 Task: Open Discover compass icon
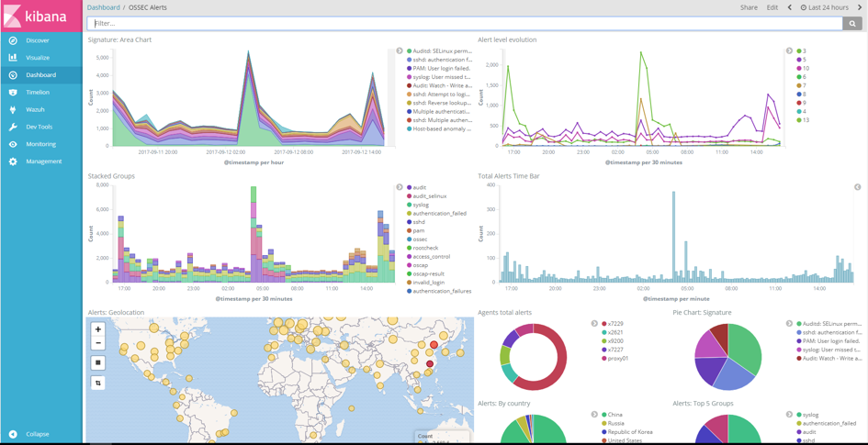(13, 40)
